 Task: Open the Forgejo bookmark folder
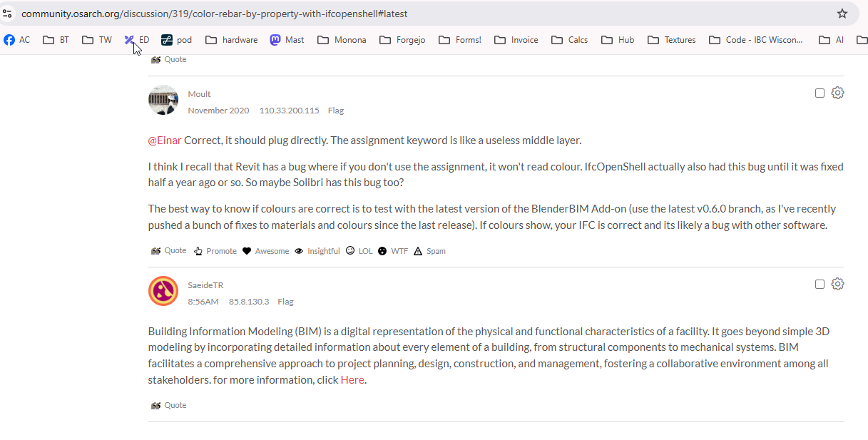point(402,40)
